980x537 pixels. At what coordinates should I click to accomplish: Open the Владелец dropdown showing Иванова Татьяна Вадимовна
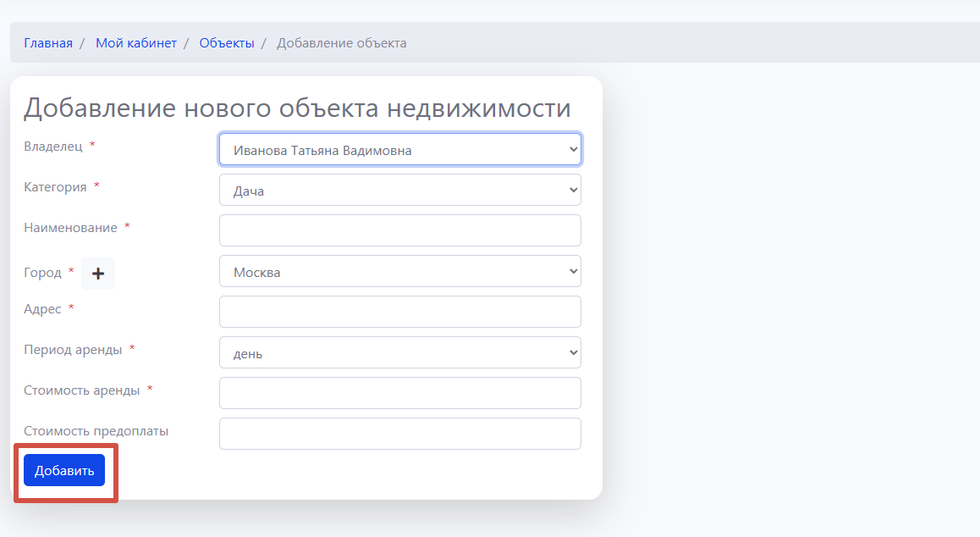point(399,150)
